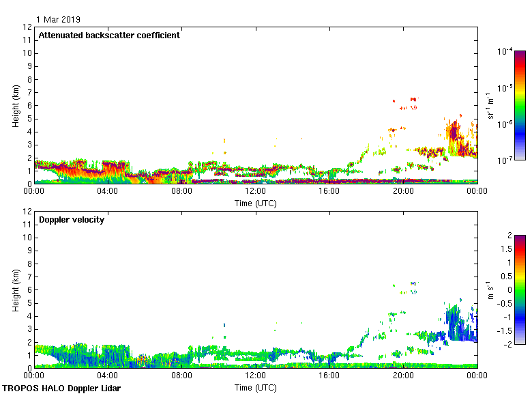532x396 pixels.
Task: Click "Time (UTC)" label beneath the backscatter plot
Action: 256,203
